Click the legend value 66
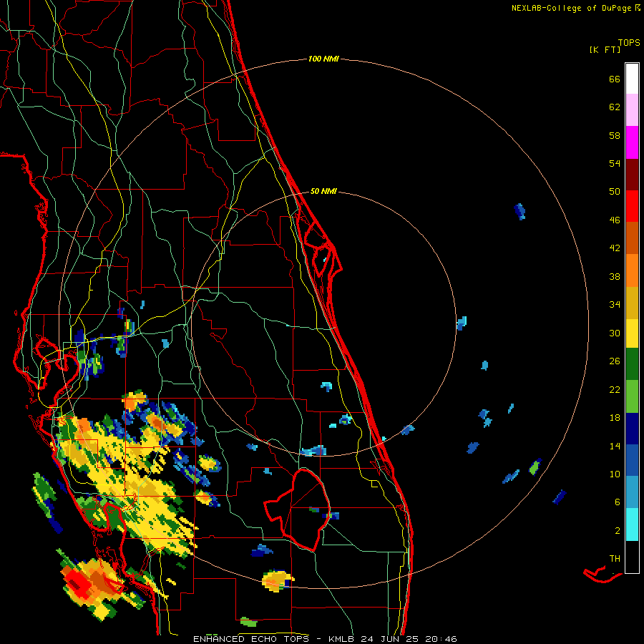 click(x=615, y=79)
